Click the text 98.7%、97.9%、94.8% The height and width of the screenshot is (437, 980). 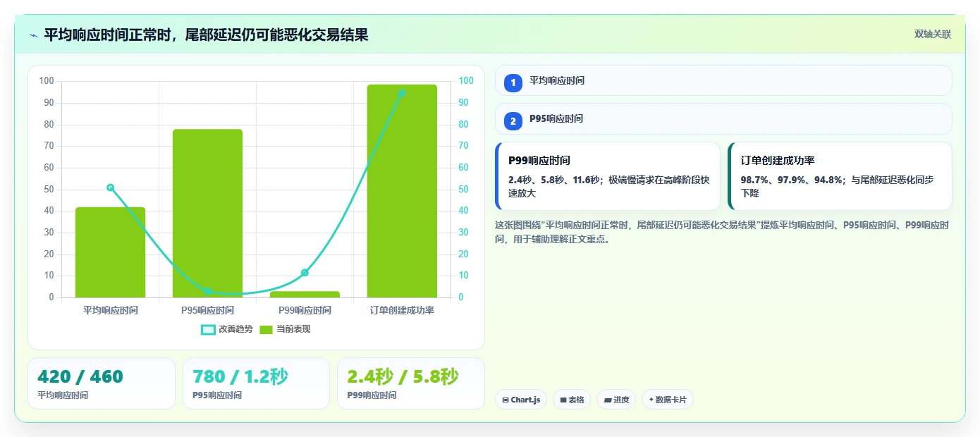click(791, 180)
